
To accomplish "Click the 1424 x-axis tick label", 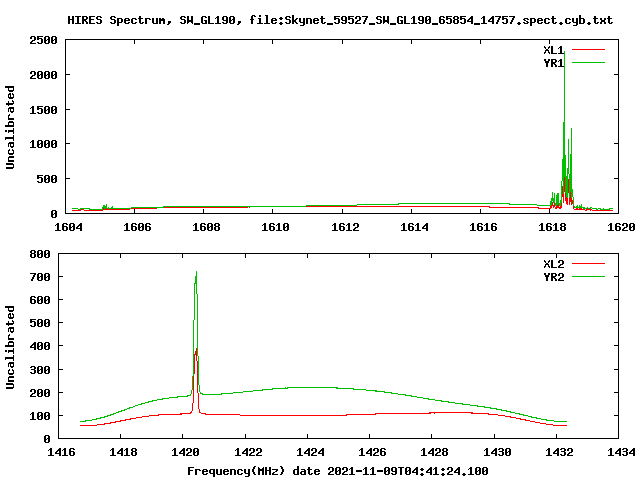I will click(310, 452).
